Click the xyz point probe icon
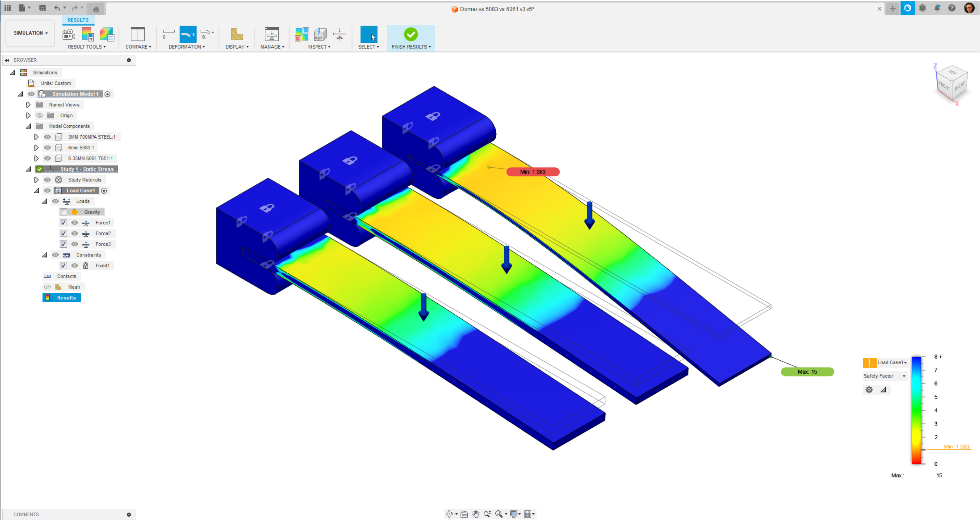Screen dimensions: 980x520 (x=320, y=34)
